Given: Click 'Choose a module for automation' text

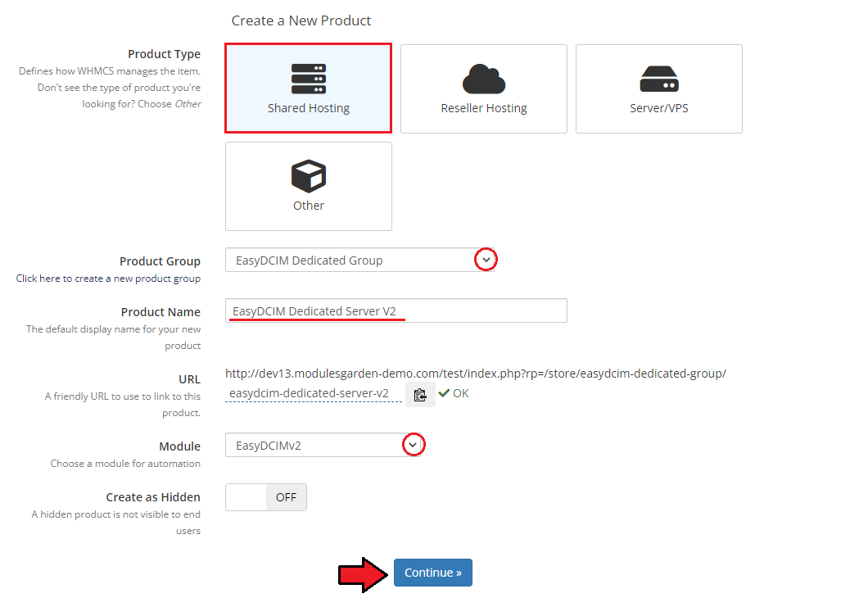Looking at the screenshot, I should click(x=125, y=464).
